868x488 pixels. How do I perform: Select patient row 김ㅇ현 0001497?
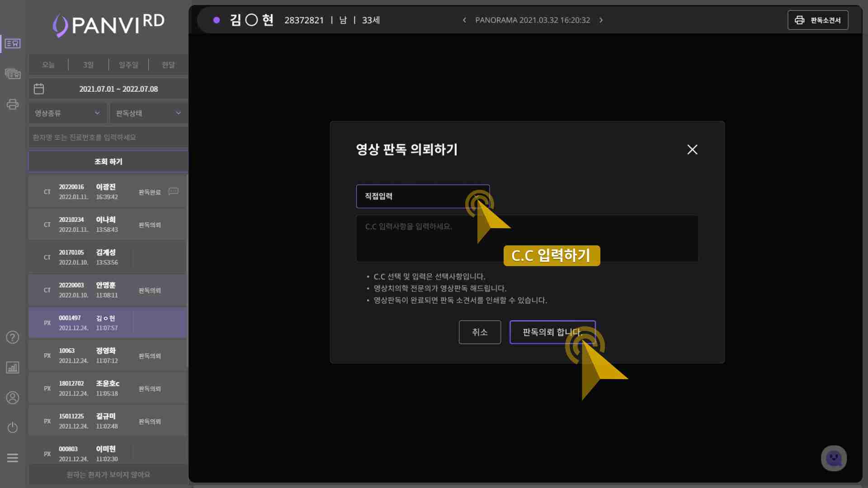pos(108,323)
